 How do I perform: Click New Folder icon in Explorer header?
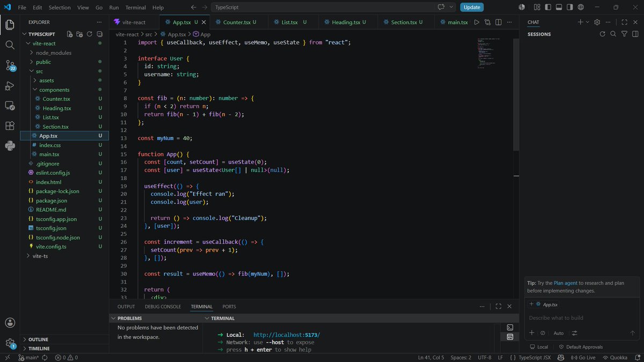pos(79,34)
